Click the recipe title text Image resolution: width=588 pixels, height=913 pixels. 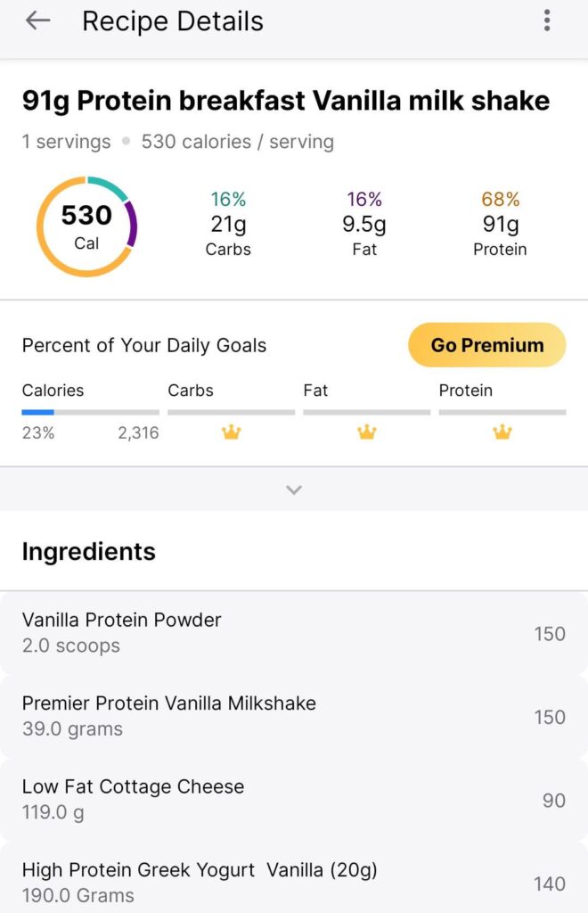[x=287, y=100]
